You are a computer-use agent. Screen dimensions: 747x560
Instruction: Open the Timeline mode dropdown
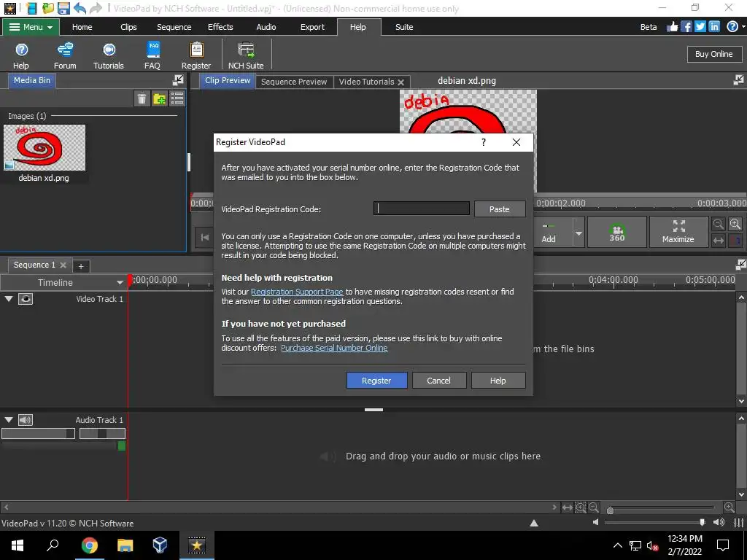point(119,282)
